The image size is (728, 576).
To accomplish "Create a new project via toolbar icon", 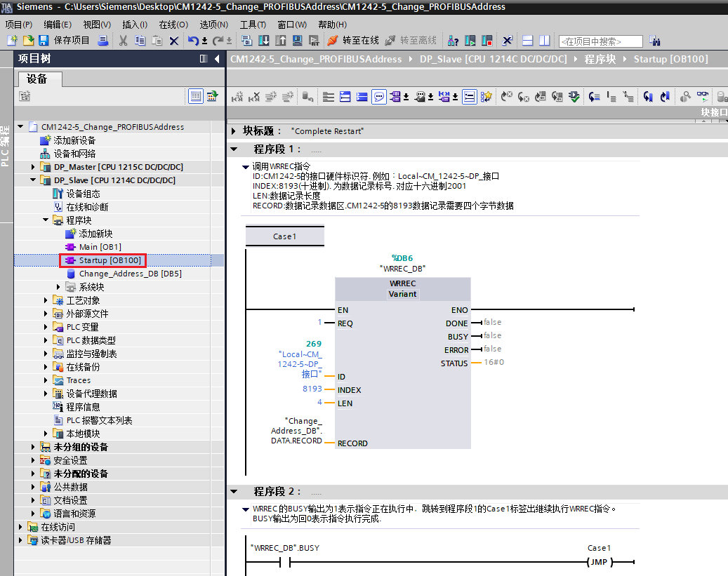I will point(13,41).
